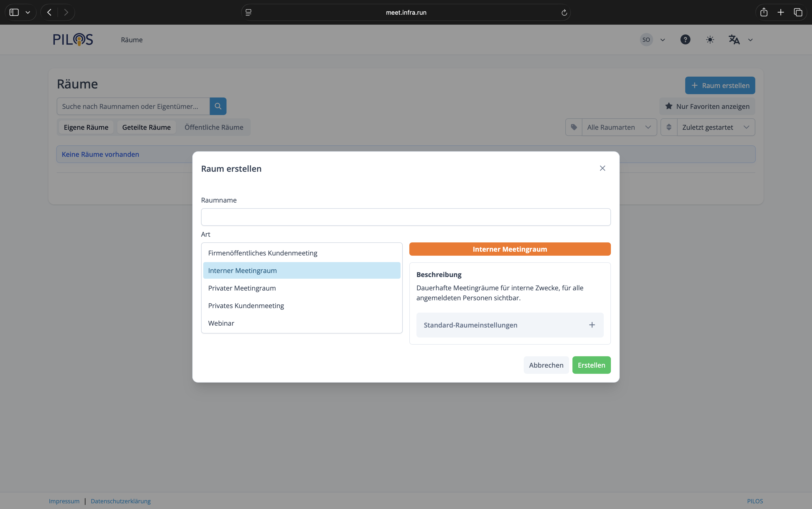The width and height of the screenshot is (812, 509).
Task: Toggle the light/dark theme sun icon
Action: click(x=710, y=40)
